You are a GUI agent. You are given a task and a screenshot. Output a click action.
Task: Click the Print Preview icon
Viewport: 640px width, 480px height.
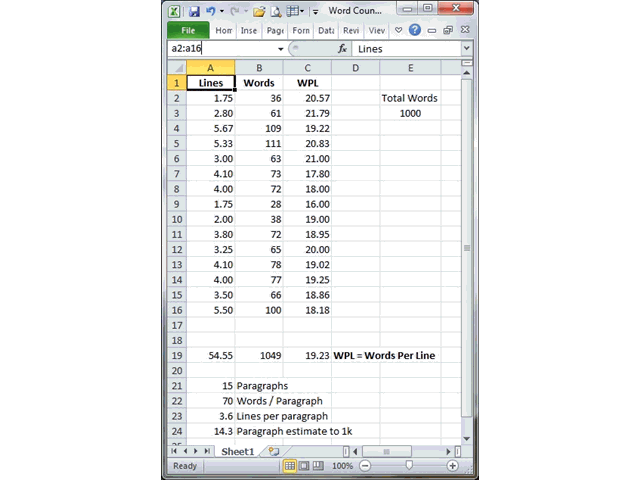pos(276,12)
